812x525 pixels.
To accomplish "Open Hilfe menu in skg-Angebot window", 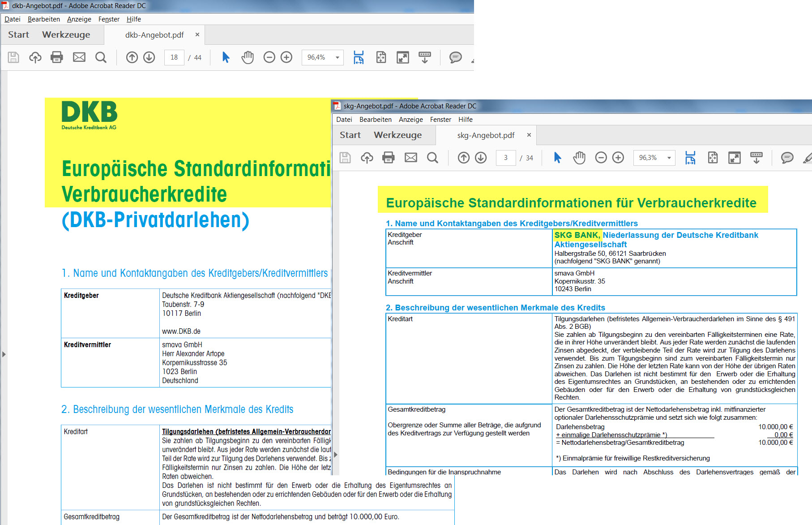I will click(x=466, y=120).
